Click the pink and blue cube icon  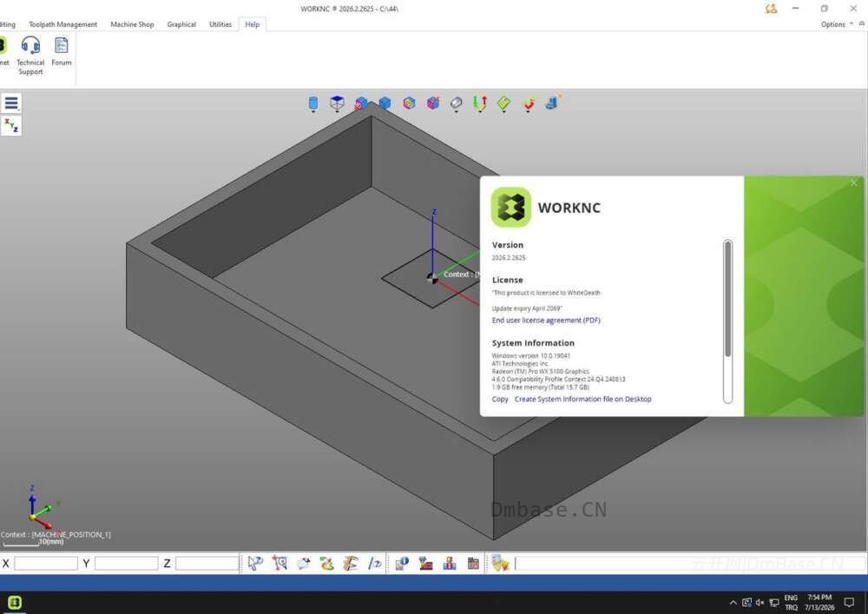(x=433, y=103)
